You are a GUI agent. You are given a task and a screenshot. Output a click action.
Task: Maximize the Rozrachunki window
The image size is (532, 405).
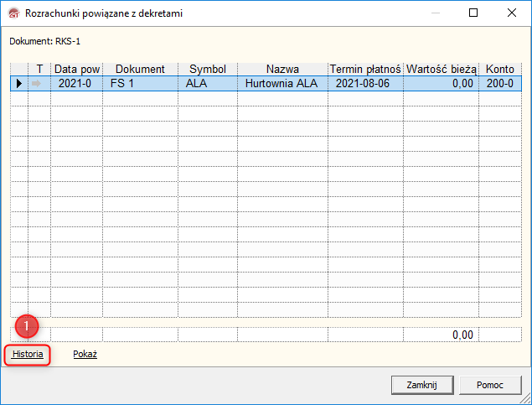click(473, 13)
